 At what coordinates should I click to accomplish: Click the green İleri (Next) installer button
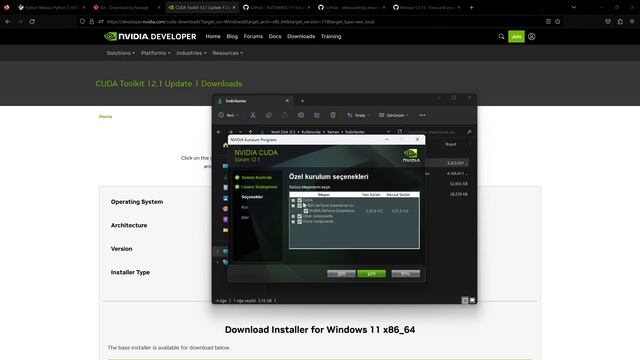coord(371,273)
